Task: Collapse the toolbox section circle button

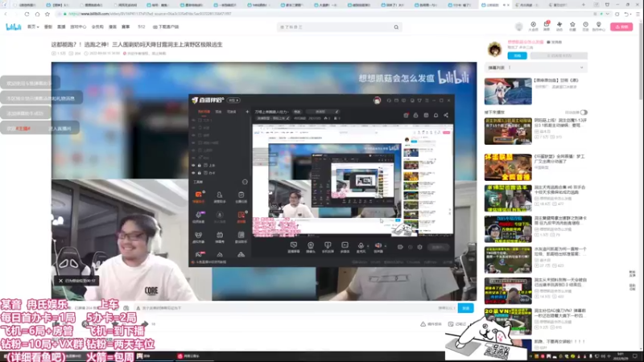Action: (x=245, y=182)
